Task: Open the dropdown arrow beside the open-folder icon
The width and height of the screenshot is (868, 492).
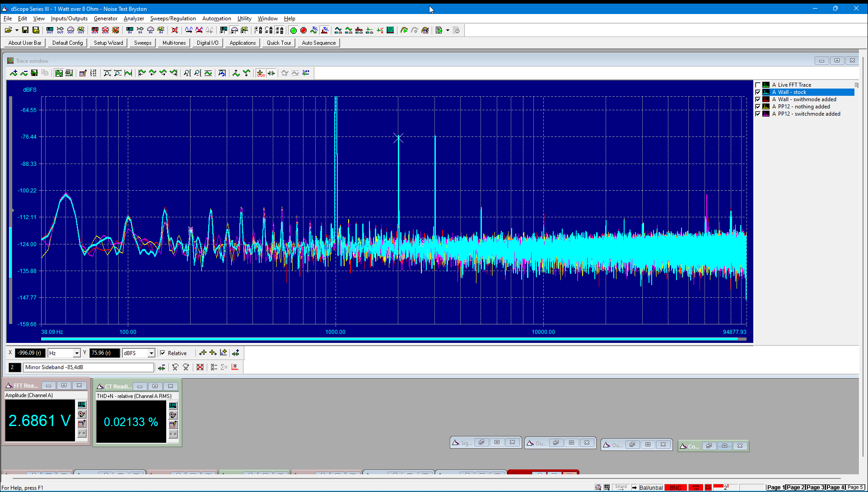Action: 17,30
